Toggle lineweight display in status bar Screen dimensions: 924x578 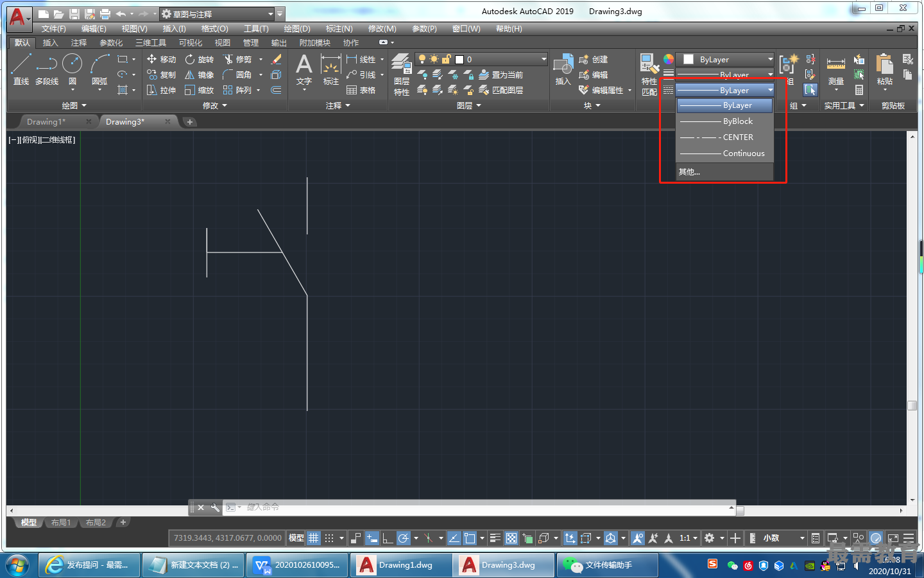point(495,538)
